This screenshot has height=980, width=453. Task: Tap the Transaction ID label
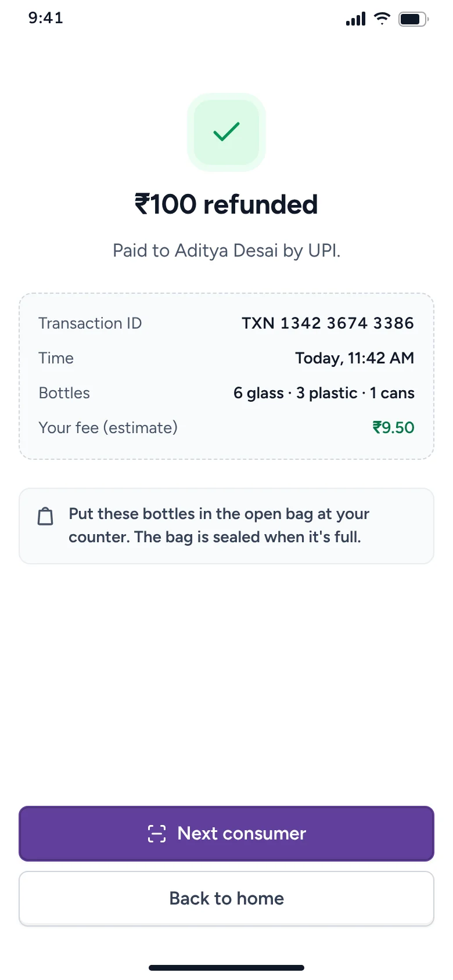pyautogui.click(x=90, y=323)
